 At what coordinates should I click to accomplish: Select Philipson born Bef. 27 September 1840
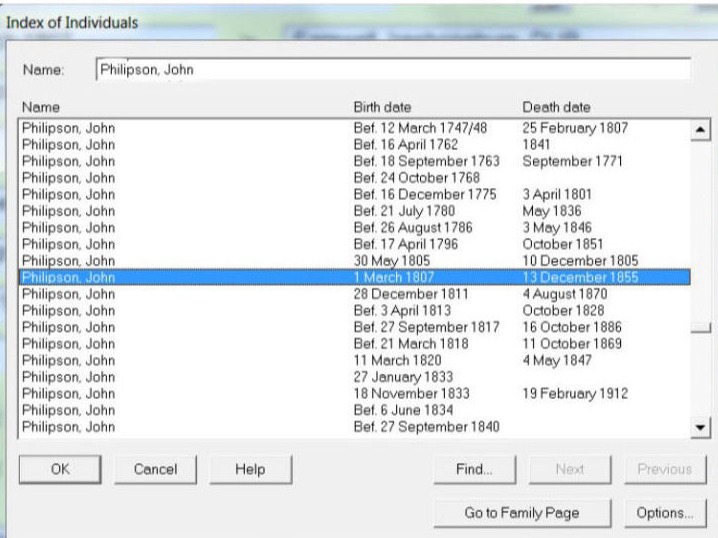click(354, 427)
